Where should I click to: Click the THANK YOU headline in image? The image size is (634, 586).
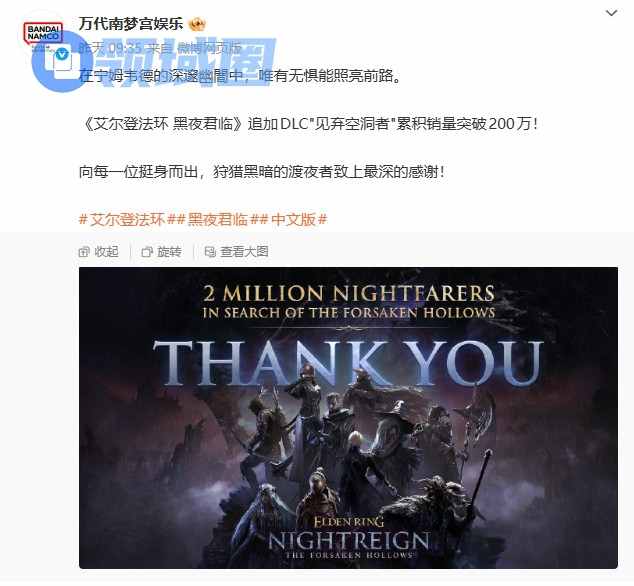pos(348,363)
